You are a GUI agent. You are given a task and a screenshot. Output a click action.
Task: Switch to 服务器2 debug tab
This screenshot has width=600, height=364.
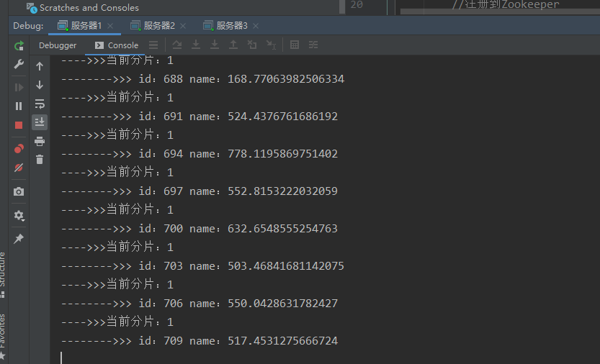click(x=153, y=26)
